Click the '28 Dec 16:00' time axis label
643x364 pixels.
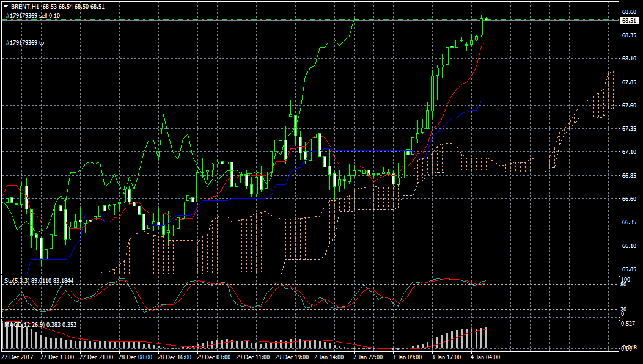pyautogui.click(x=175, y=357)
